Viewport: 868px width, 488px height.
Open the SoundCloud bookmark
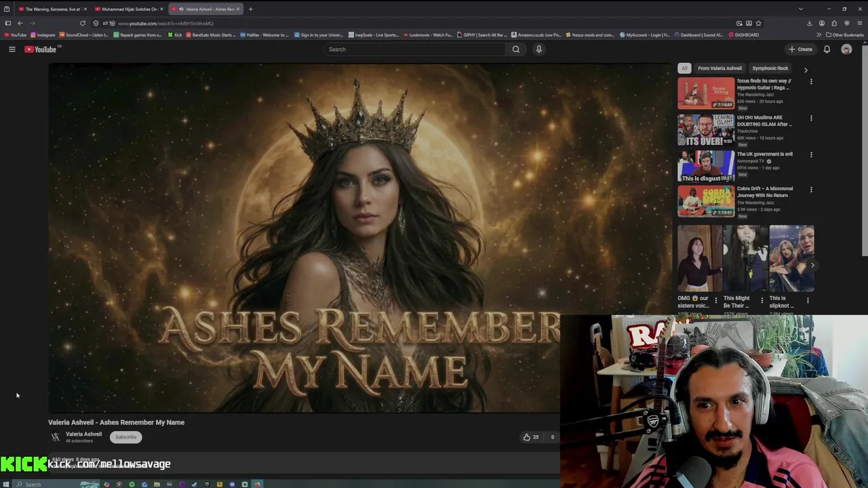[x=85, y=35]
